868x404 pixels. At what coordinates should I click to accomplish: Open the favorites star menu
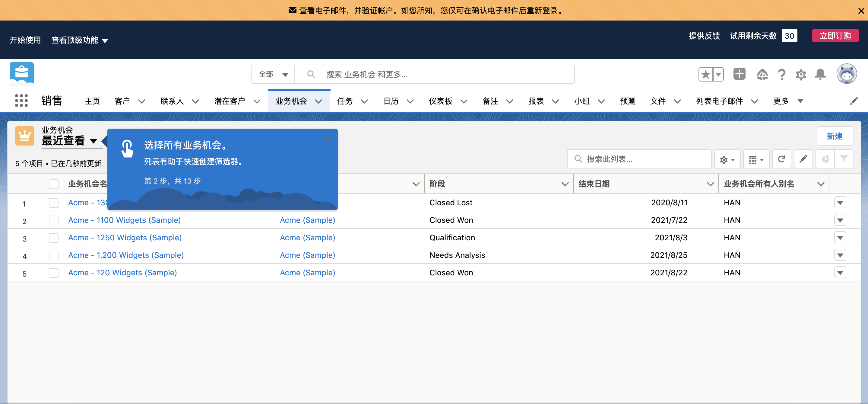click(x=719, y=74)
